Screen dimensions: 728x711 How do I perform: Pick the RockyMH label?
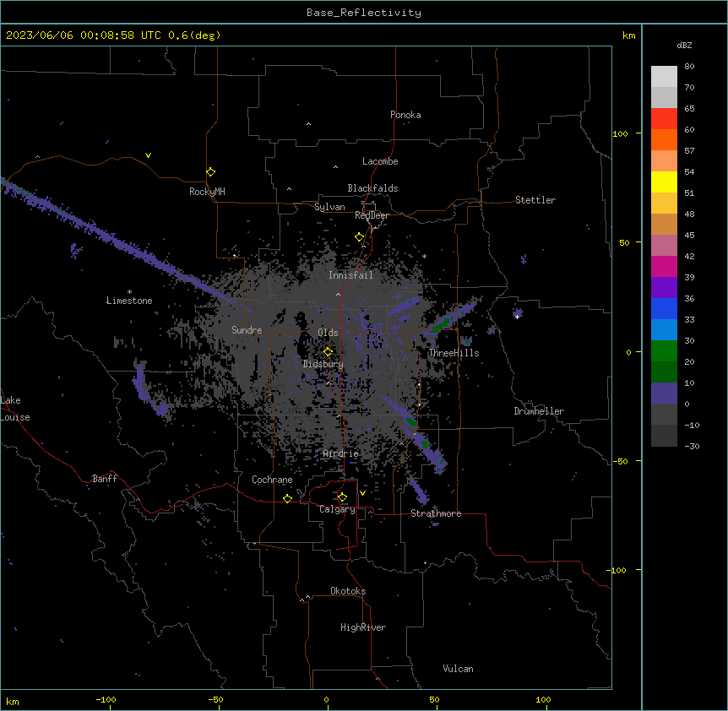pos(207,192)
